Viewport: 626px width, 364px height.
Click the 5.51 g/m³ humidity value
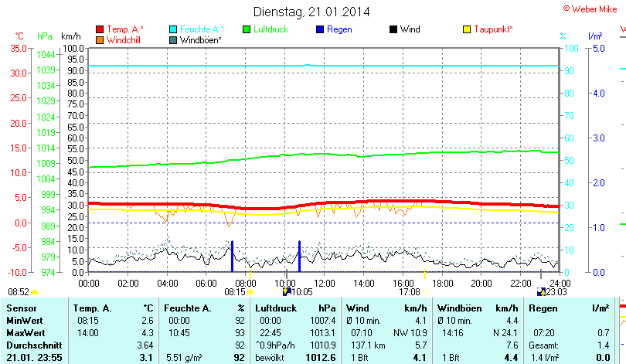pos(184,358)
